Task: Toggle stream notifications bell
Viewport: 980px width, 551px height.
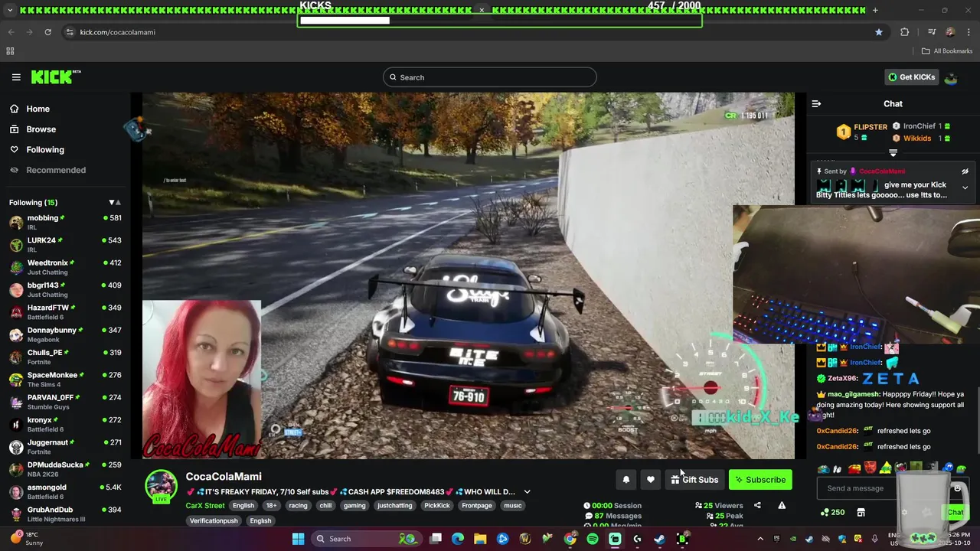Action: [x=626, y=480]
